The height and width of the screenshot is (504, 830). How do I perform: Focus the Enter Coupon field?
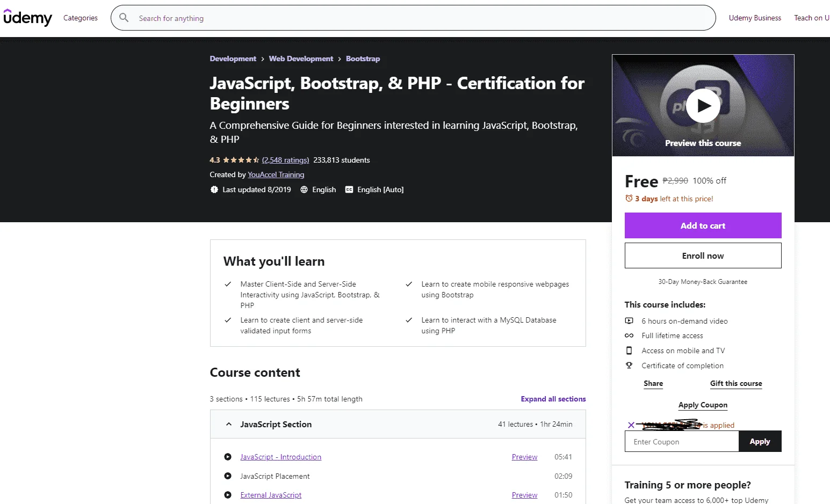click(682, 441)
